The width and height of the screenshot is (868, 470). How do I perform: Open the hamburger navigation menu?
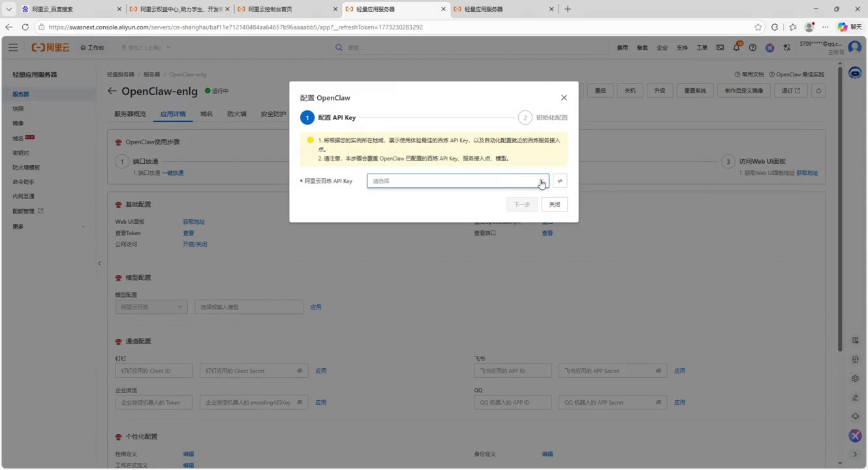tap(13, 48)
